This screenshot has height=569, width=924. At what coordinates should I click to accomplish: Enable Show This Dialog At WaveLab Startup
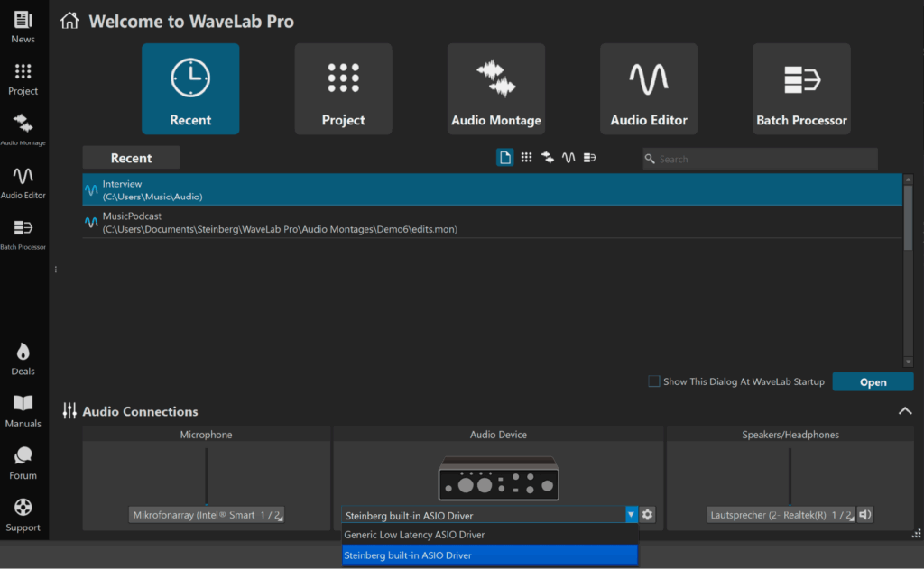pyautogui.click(x=654, y=381)
